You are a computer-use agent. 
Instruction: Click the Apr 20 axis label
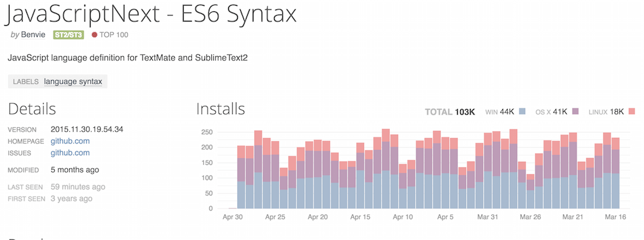tap(318, 217)
